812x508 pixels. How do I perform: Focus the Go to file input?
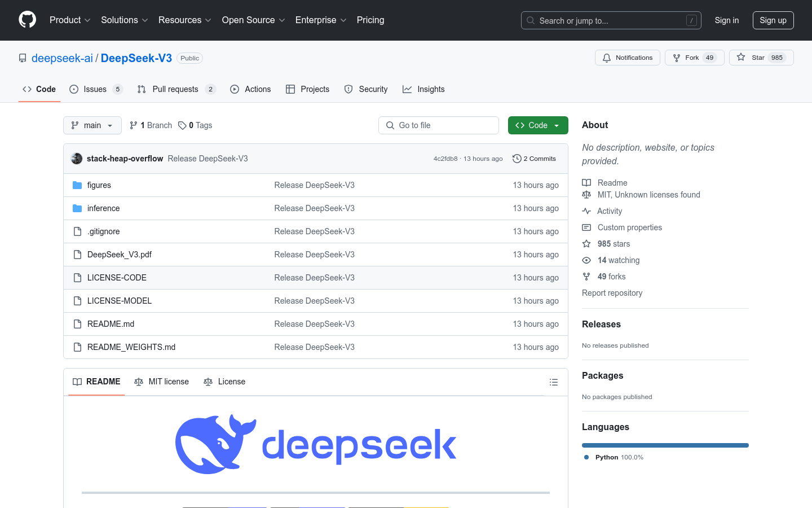[x=439, y=125]
